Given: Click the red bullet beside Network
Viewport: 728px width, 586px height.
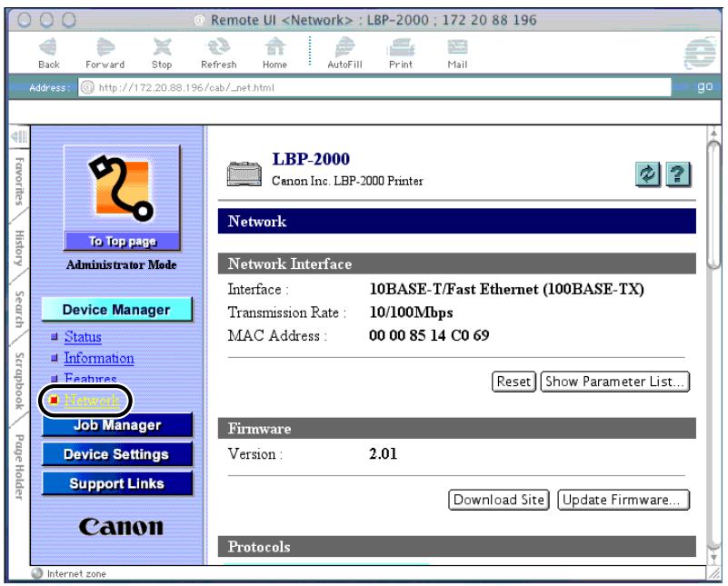Looking at the screenshot, I should (x=54, y=400).
